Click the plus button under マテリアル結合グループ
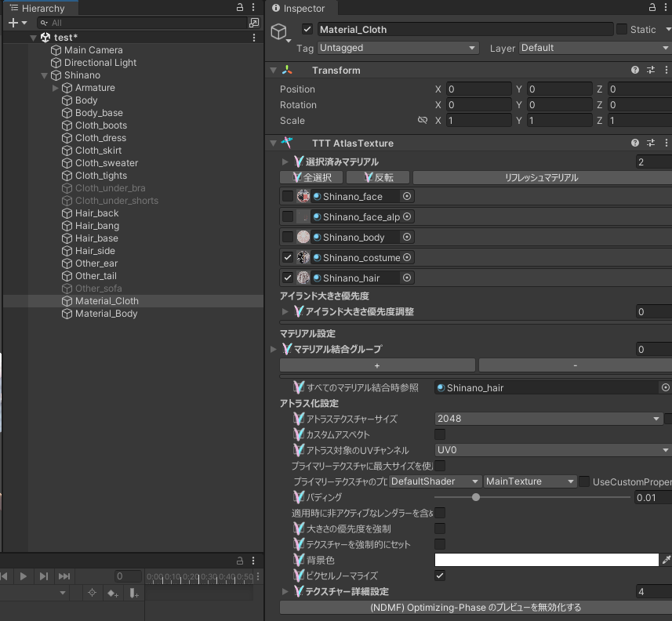The width and height of the screenshot is (672, 621). click(377, 365)
